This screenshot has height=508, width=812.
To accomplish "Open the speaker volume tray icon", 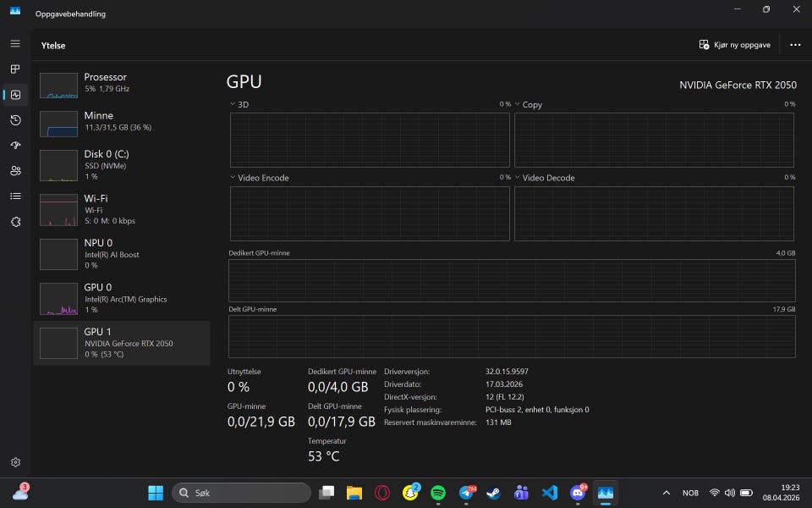I will coord(730,493).
